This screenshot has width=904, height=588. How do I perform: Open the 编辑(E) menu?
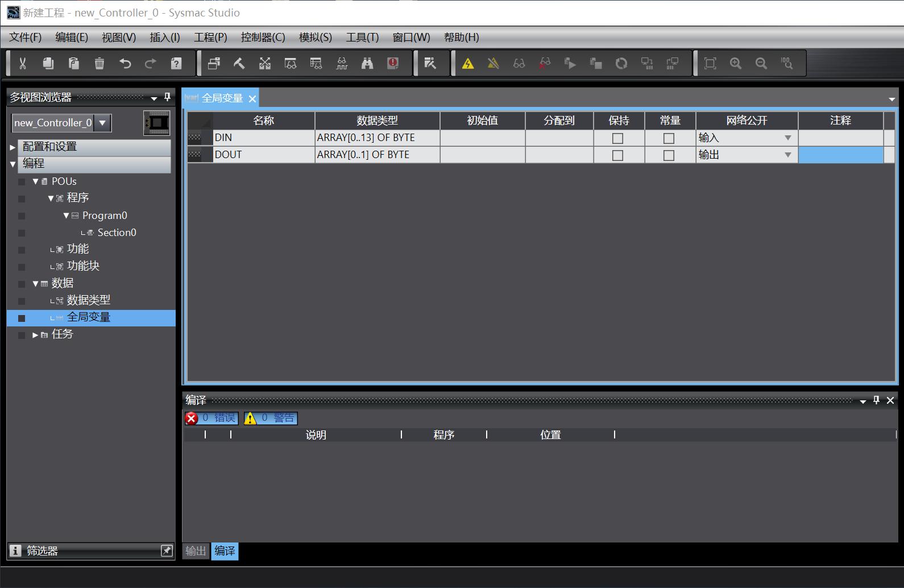coord(72,37)
